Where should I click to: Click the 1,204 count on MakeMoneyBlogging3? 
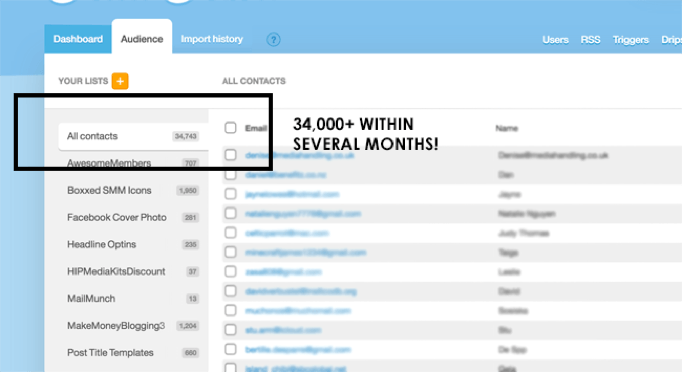[x=187, y=325]
